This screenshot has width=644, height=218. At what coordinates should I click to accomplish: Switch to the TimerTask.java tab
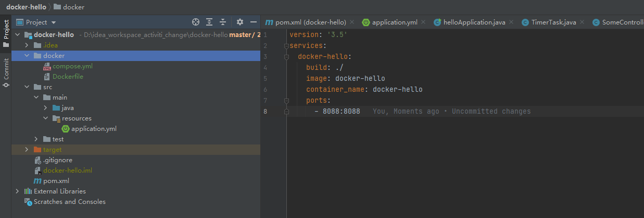553,22
